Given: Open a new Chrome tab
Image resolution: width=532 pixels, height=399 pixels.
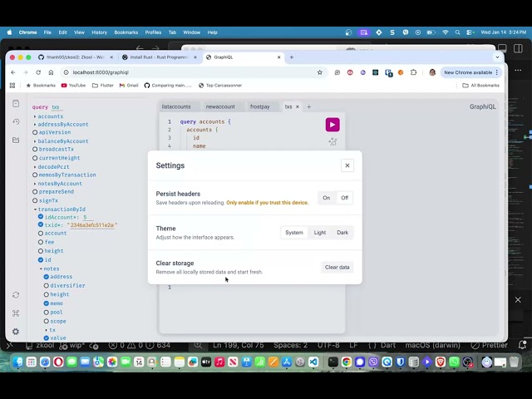Looking at the screenshot, I should [292, 57].
